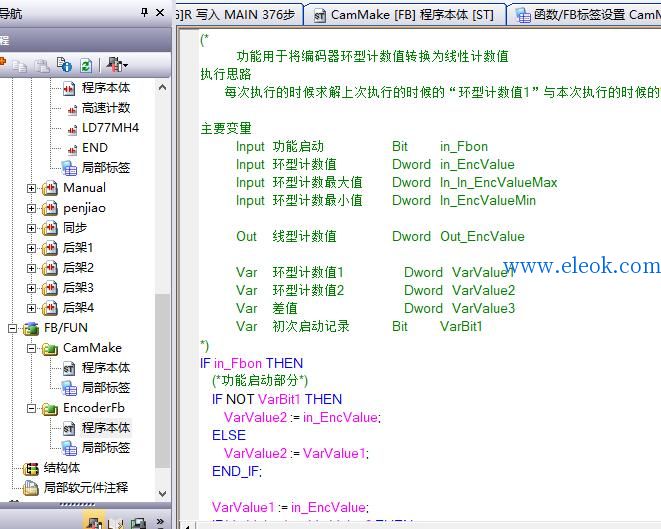Expand the 同步 program node
The image size is (661, 529).
click(x=31, y=228)
